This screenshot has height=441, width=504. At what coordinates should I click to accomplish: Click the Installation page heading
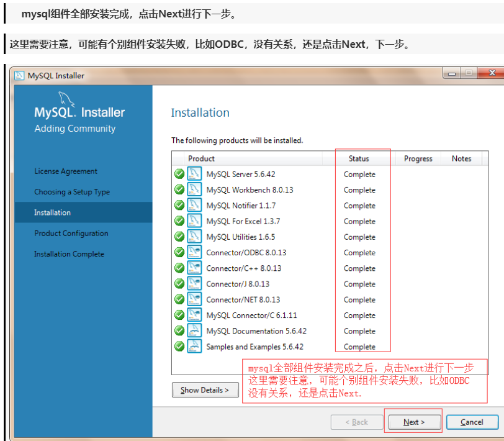(200, 112)
